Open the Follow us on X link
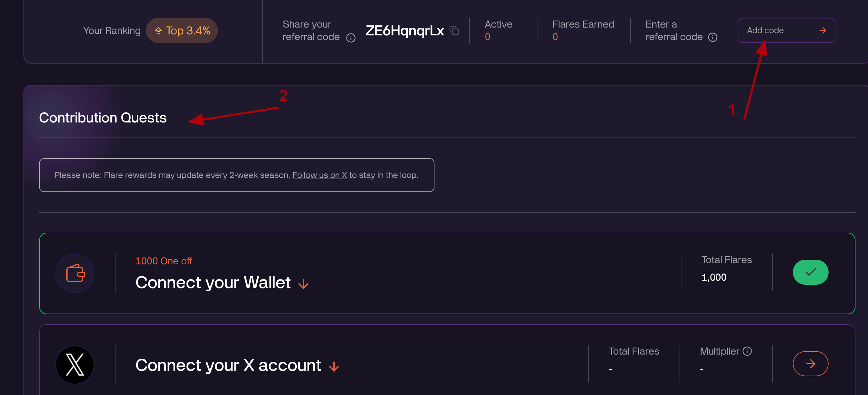 point(319,175)
